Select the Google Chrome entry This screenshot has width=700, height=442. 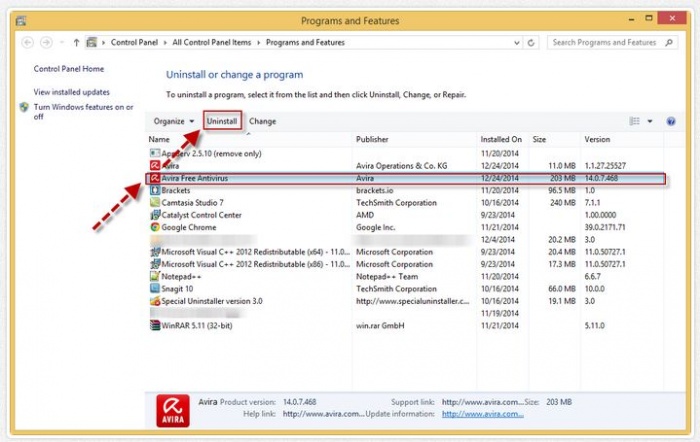188,227
